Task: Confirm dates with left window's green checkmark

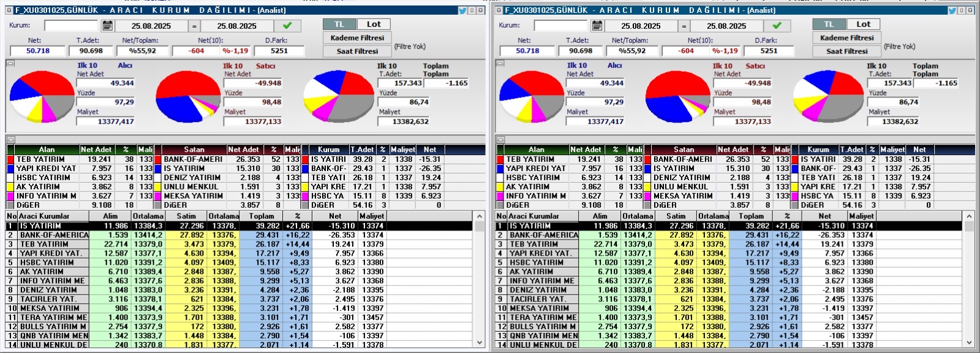Action: (287, 26)
